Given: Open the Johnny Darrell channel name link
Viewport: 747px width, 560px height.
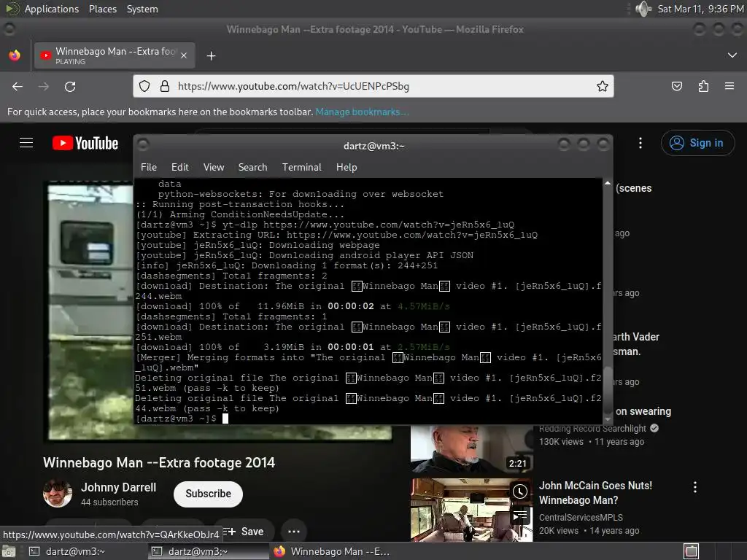Looking at the screenshot, I should 119,487.
